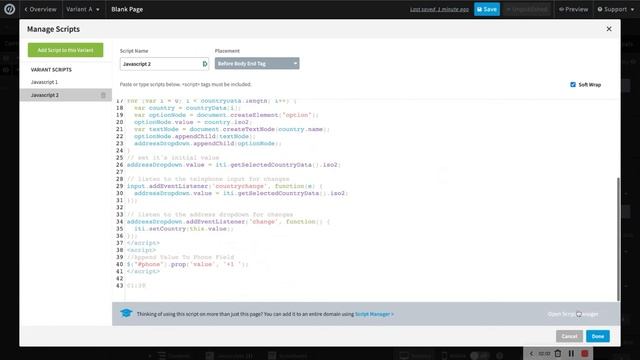Close the Manage Scripts dialog
Image resolution: width=640 pixels, height=360 pixels.
[609, 29]
